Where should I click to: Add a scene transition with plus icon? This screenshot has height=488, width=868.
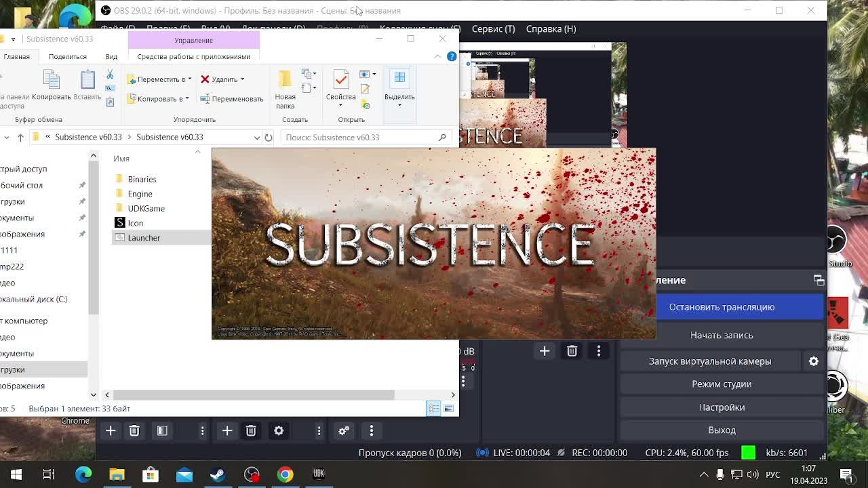[x=545, y=350]
